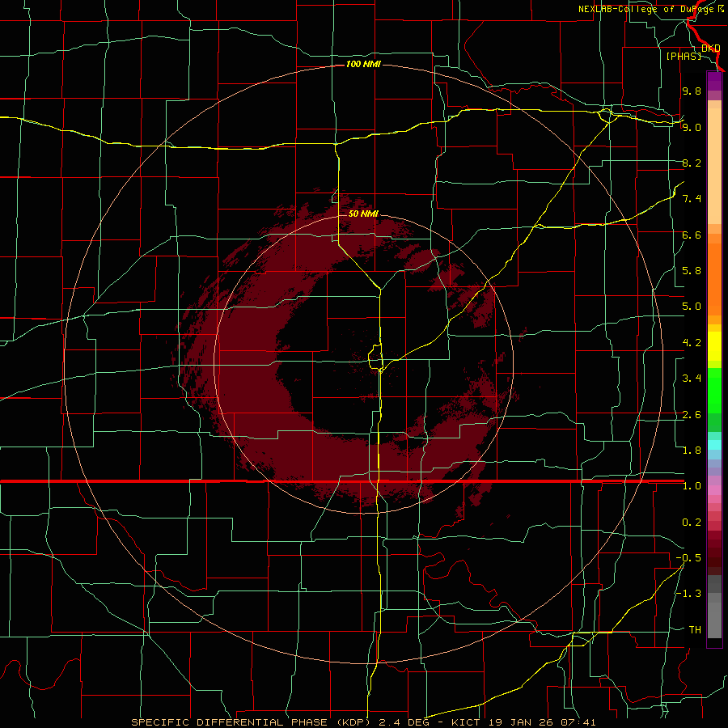Click the 6.6 scale value
The width and height of the screenshot is (728, 728).
[x=692, y=235]
